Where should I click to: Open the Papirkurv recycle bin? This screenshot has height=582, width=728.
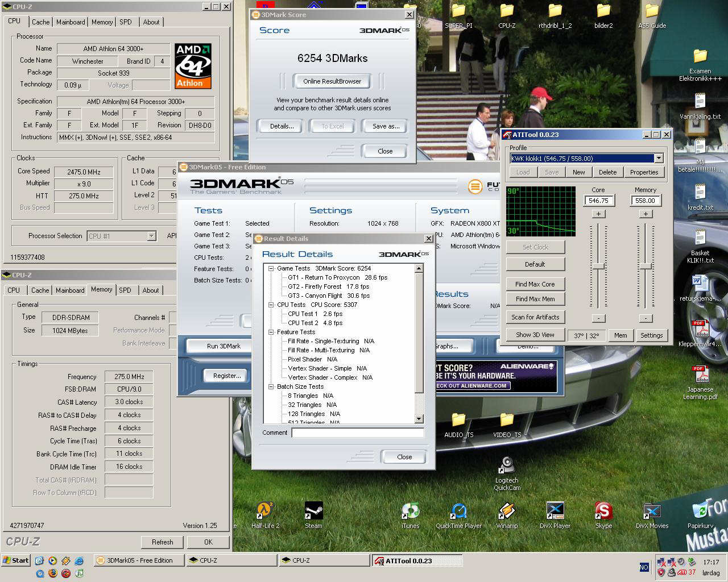(x=700, y=516)
